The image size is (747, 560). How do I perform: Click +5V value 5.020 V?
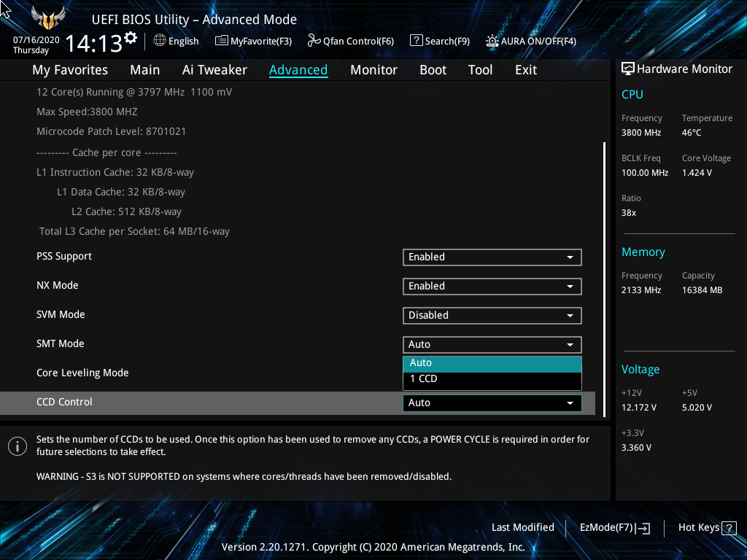click(697, 408)
